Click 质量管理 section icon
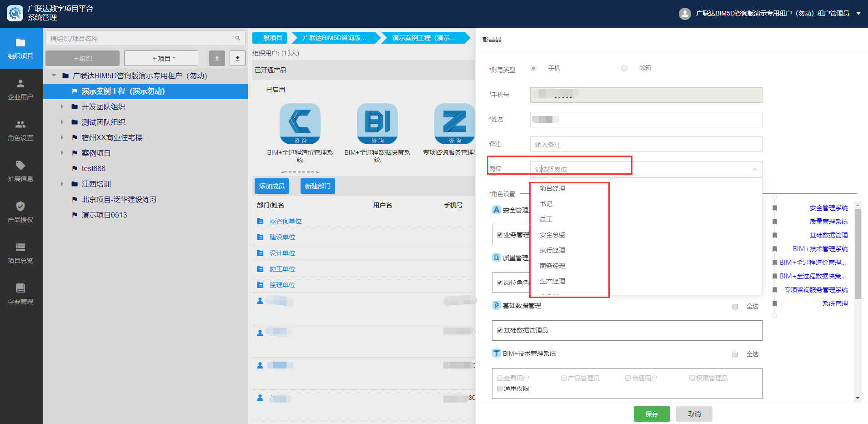868x424 pixels. [497, 257]
